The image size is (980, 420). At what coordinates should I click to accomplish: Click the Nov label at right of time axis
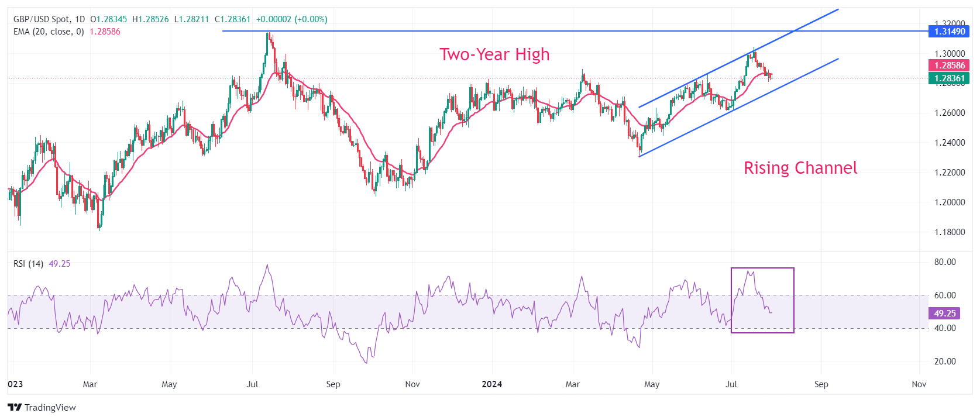919,384
